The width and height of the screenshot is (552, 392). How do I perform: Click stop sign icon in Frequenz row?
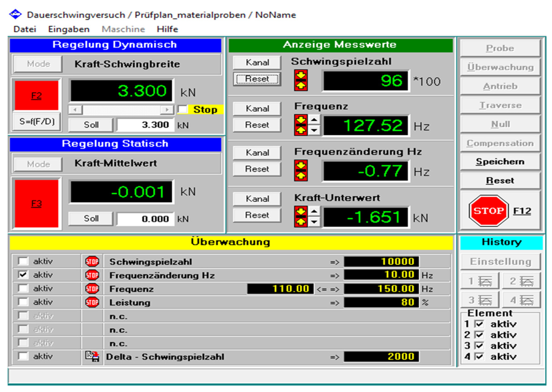tap(92, 289)
